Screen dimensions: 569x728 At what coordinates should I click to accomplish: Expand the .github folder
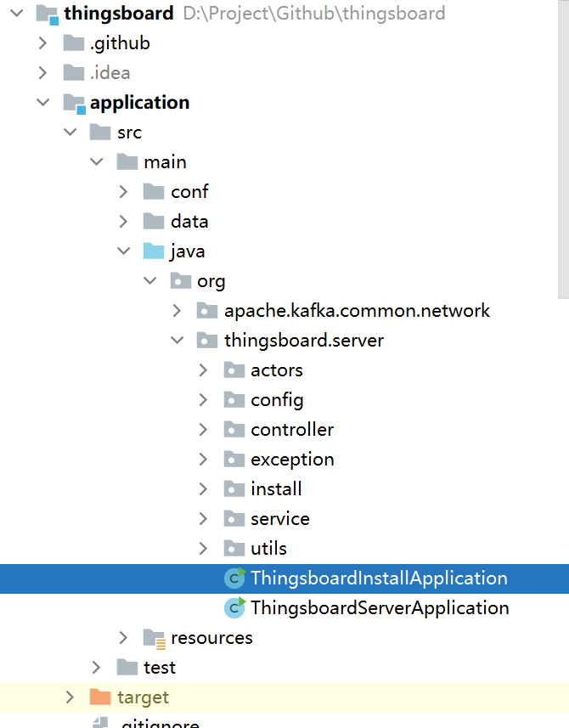(42, 43)
